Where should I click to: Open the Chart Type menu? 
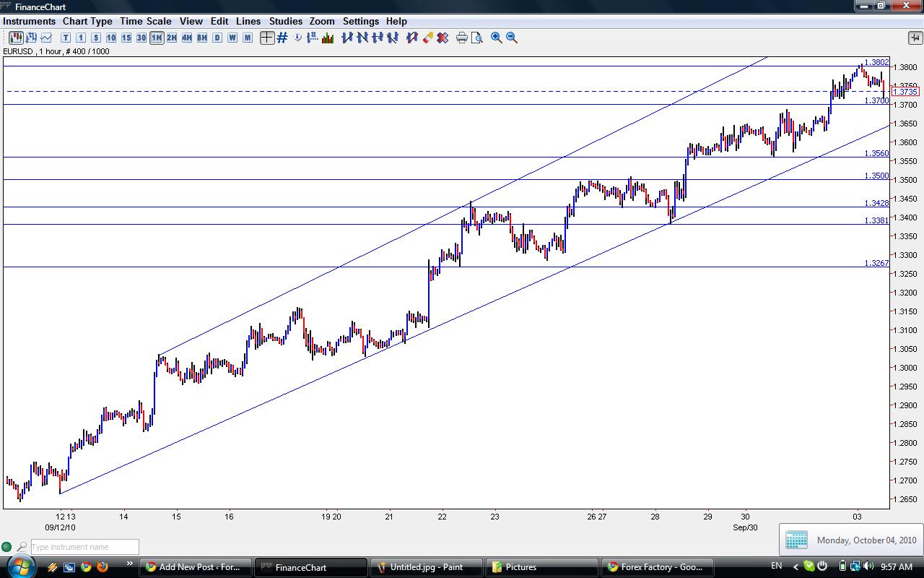(87, 21)
